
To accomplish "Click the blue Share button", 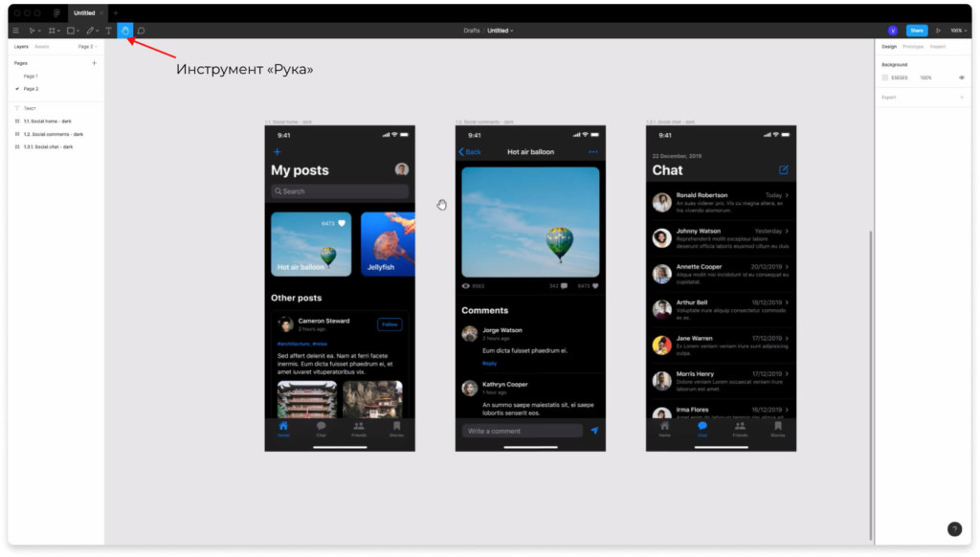I will 917,31.
